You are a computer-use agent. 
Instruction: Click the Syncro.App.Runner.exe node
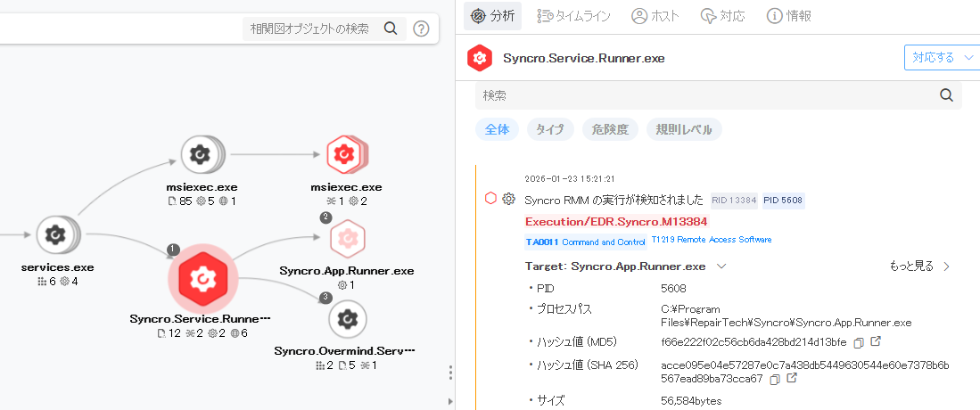[347, 239]
